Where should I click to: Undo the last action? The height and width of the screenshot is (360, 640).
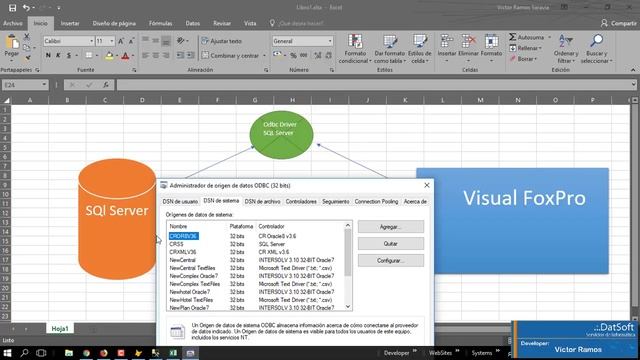click(26, 7)
